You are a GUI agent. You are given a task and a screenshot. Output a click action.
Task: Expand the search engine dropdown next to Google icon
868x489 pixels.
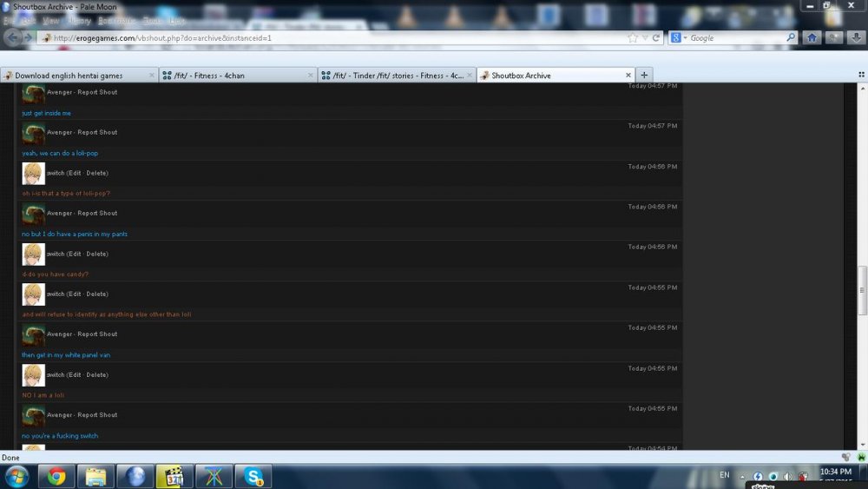[685, 38]
